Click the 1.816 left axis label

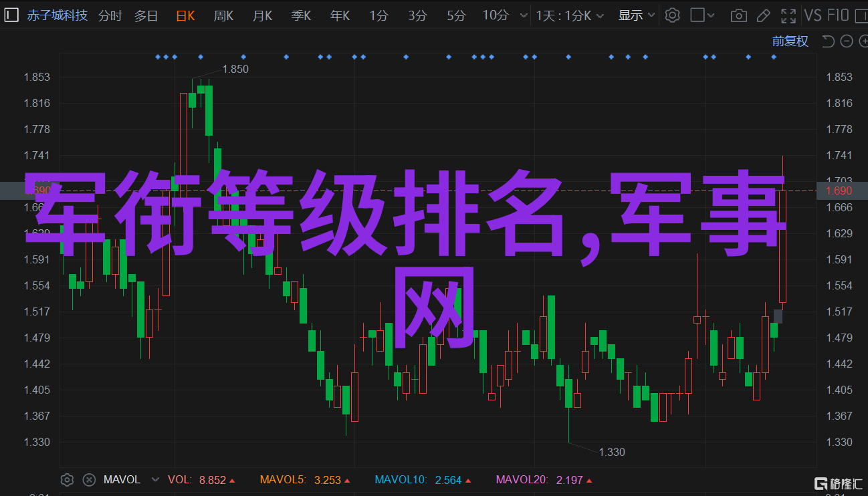click(x=37, y=103)
